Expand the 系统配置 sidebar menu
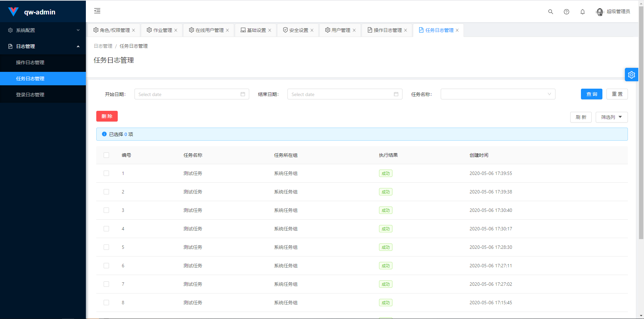Viewport: 644px width, 319px height. tap(43, 30)
